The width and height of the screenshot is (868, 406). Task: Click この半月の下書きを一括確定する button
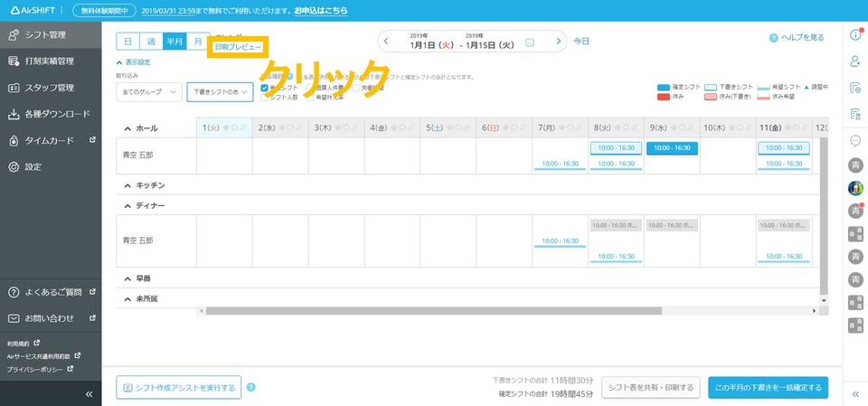click(768, 387)
